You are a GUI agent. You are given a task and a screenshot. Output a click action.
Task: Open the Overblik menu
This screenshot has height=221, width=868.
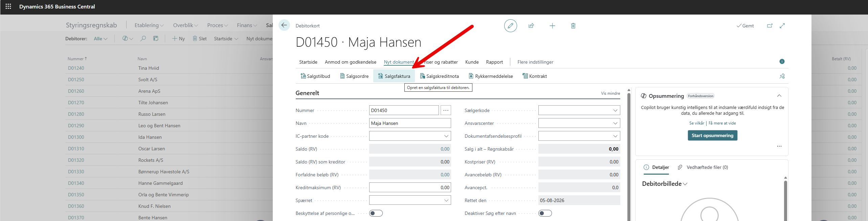(185, 25)
